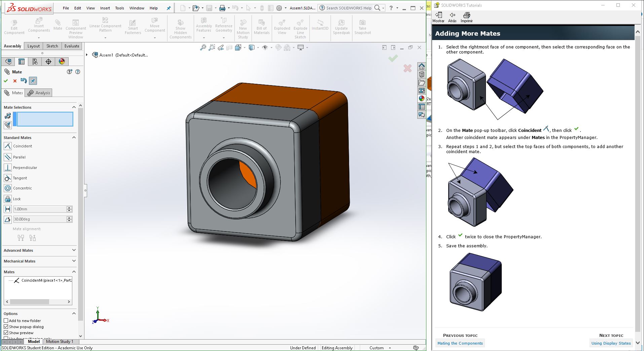Click the distance spinner arrows

click(x=69, y=209)
